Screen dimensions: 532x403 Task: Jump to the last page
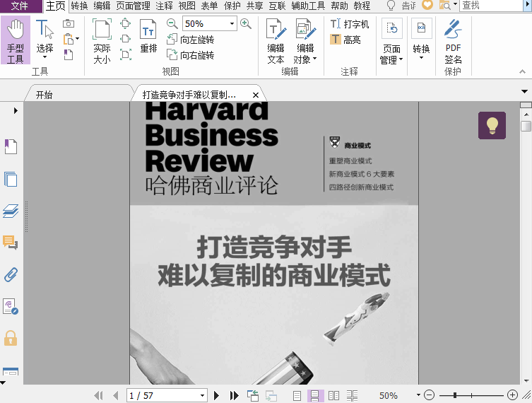point(234,395)
